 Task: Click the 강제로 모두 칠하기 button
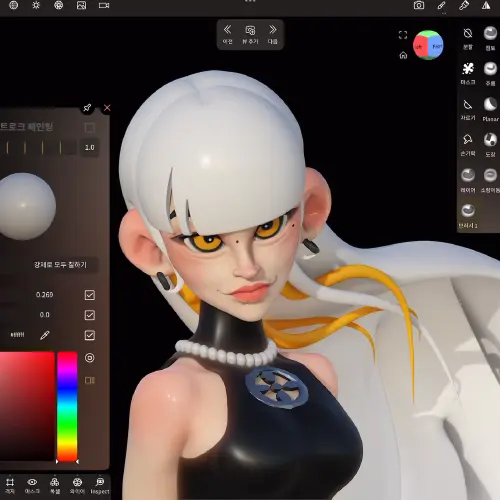click(x=60, y=265)
